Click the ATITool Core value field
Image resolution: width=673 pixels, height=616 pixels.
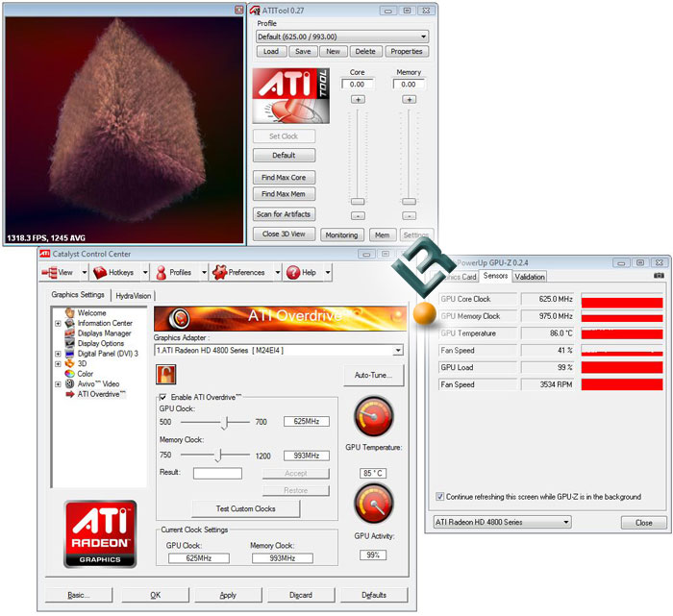point(357,85)
